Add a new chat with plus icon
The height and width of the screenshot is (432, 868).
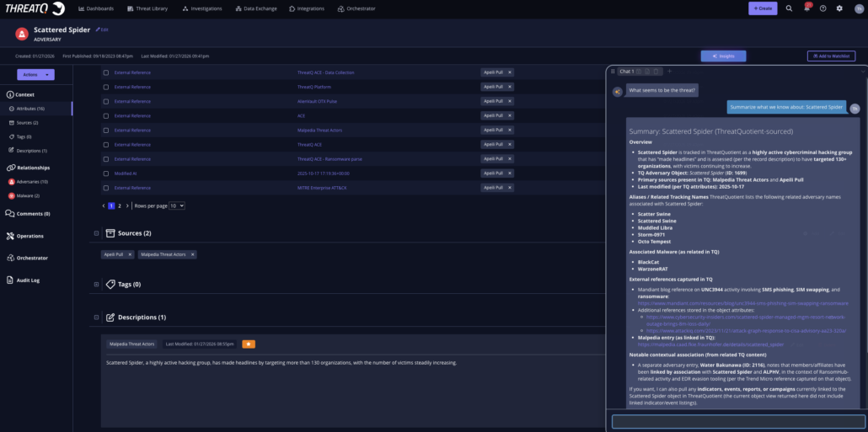coord(669,72)
